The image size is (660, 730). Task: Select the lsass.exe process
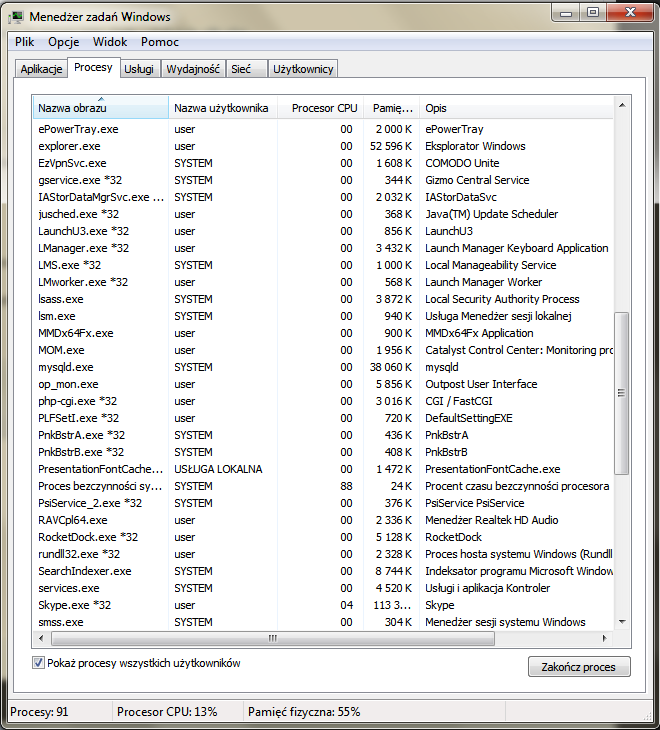(323, 299)
